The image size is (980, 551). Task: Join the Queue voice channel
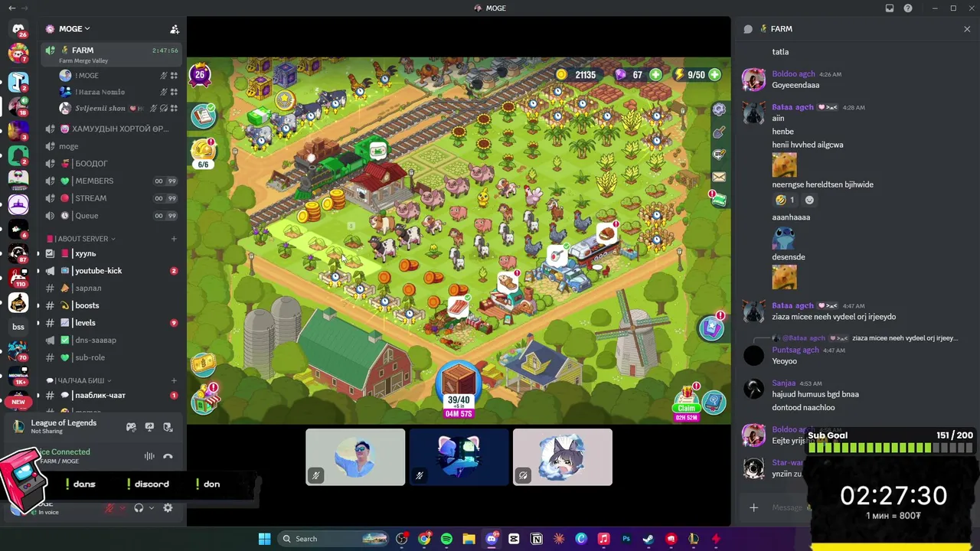tap(112, 216)
